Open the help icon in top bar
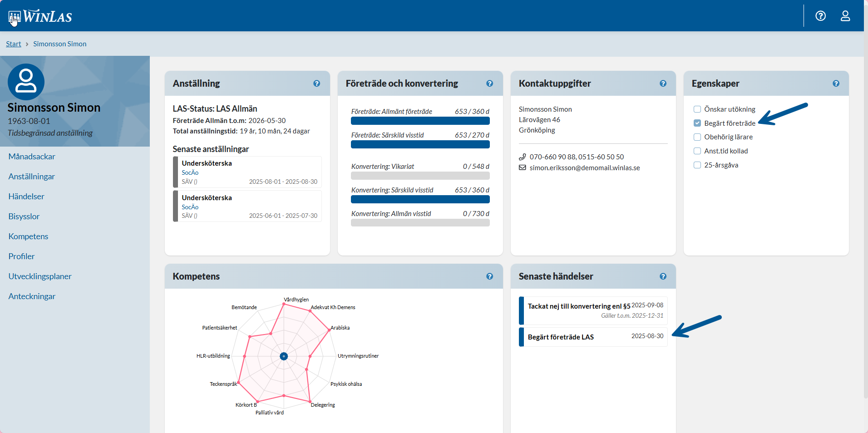Image resolution: width=868 pixels, height=433 pixels. 820,16
